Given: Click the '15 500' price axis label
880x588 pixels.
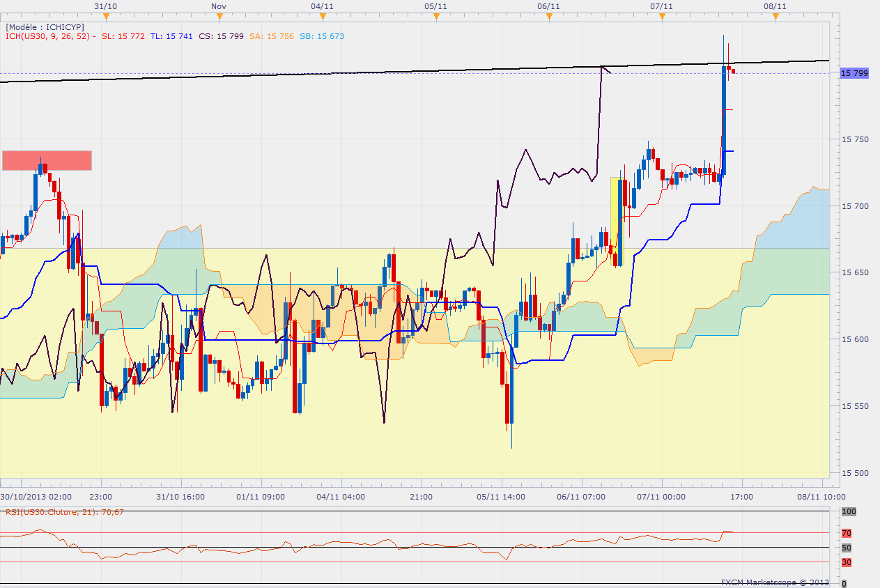Looking at the screenshot, I should [x=855, y=473].
